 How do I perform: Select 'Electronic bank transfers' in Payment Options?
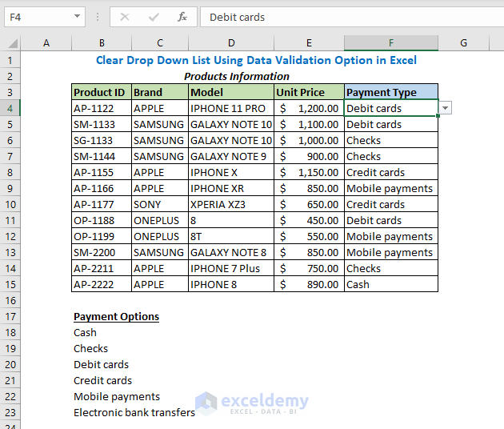[x=134, y=413]
